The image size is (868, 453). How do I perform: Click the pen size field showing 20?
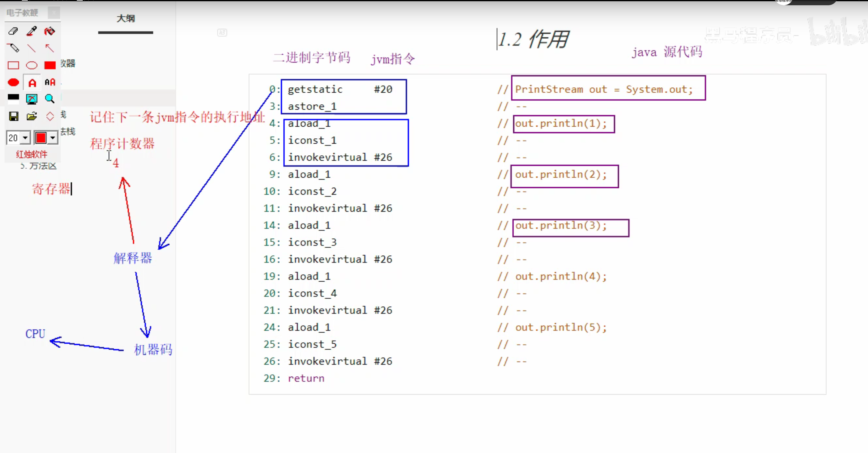(x=14, y=138)
